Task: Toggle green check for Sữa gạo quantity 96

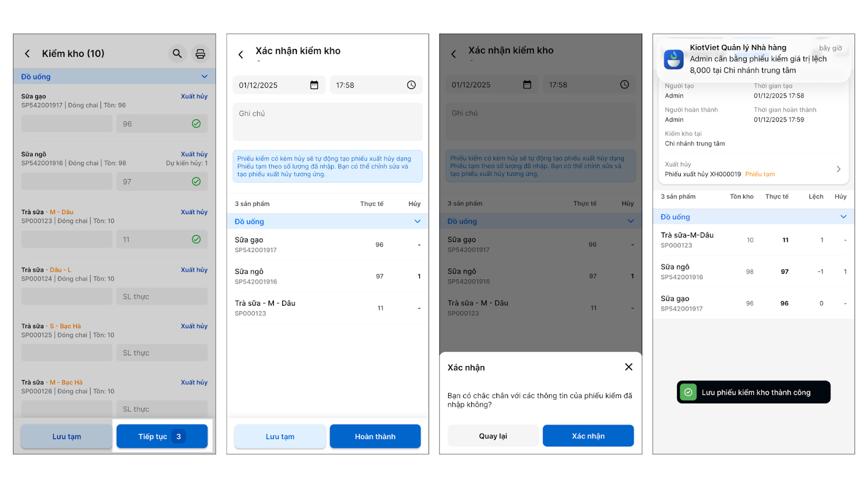Action: coord(196,124)
